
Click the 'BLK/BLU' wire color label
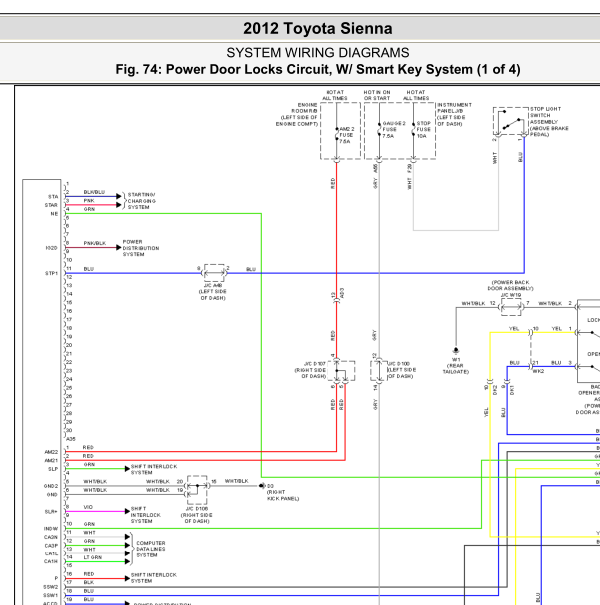pyautogui.click(x=94, y=192)
